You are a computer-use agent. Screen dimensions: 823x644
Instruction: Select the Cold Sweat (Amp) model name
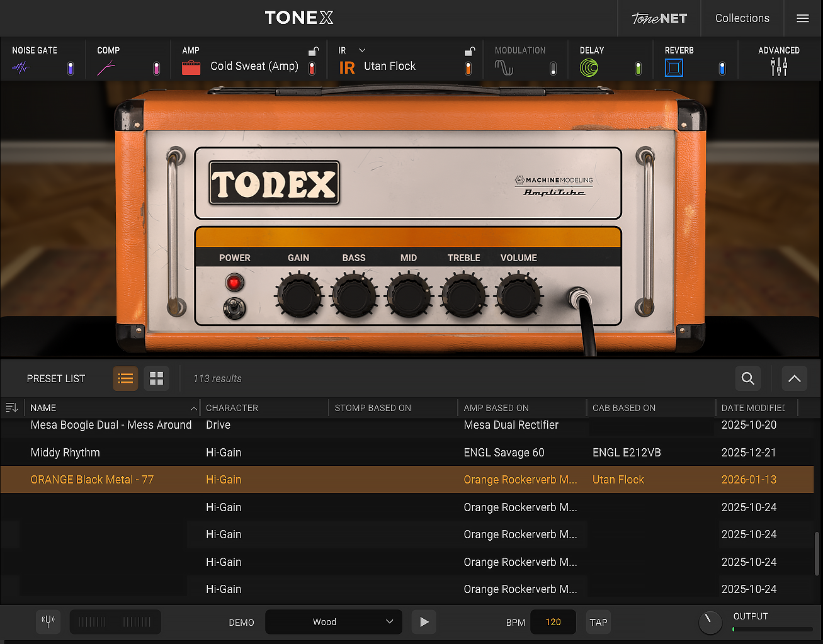(x=254, y=66)
